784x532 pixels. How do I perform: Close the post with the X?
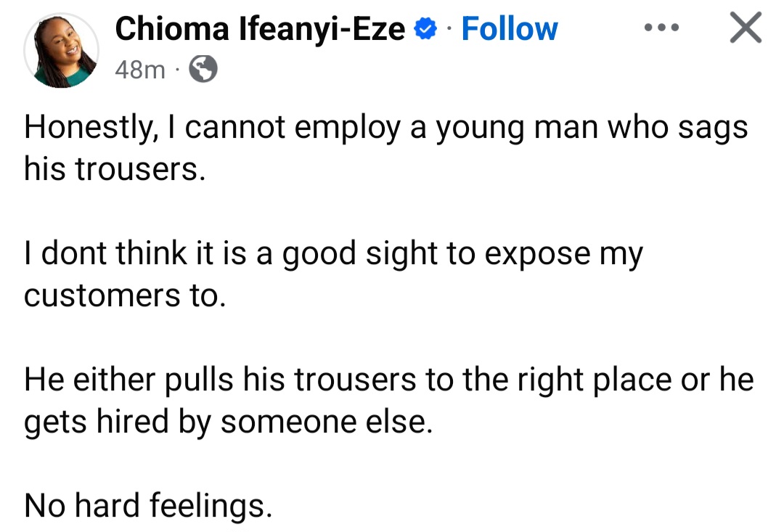click(x=744, y=29)
